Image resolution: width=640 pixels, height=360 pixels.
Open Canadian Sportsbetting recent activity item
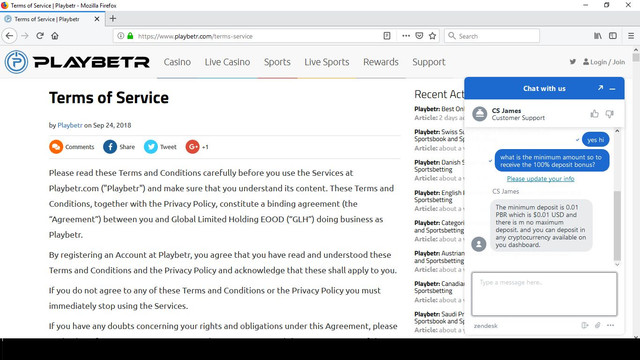(x=439, y=287)
